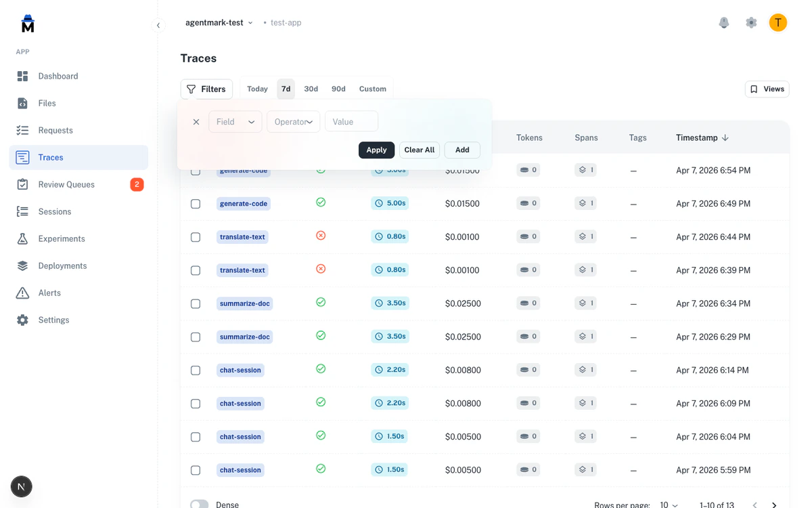812x508 pixels.
Task: Open the Settings gear in the top bar
Action: pos(751,22)
